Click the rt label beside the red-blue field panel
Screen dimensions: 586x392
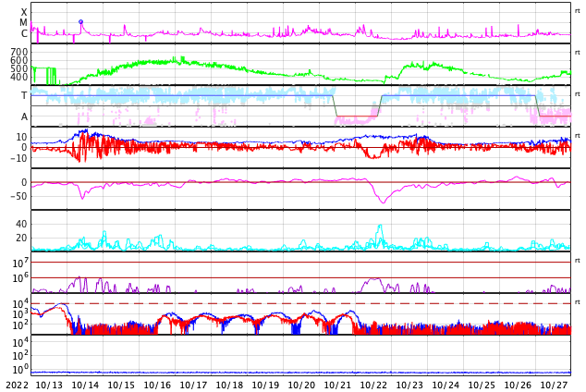point(577,136)
